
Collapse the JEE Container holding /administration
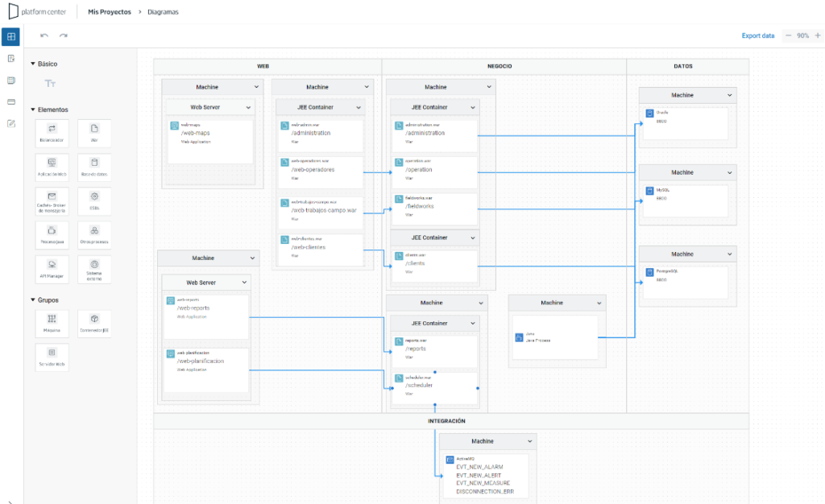pos(472,107)
